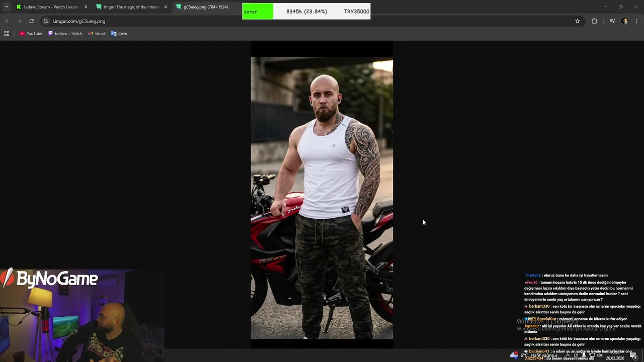
Task: Open volume speaker tray icon
Action: pyautogui.click(x=599, y=355)
